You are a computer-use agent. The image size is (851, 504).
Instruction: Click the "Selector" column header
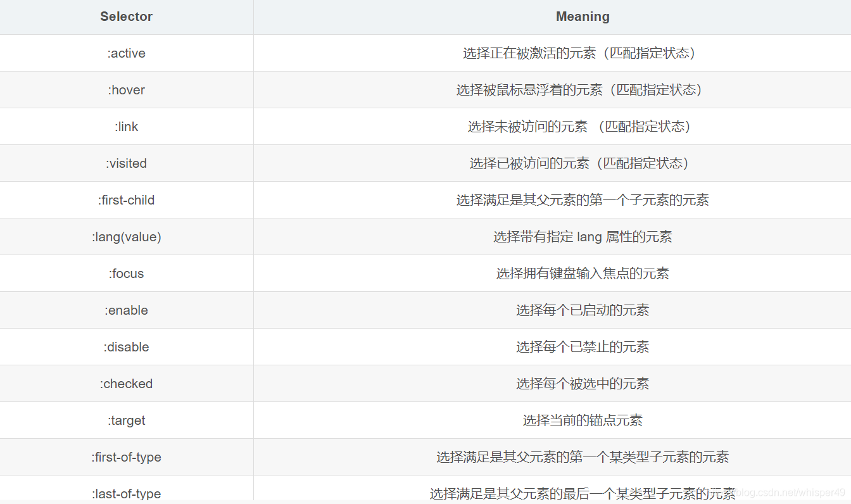[127, 17]
